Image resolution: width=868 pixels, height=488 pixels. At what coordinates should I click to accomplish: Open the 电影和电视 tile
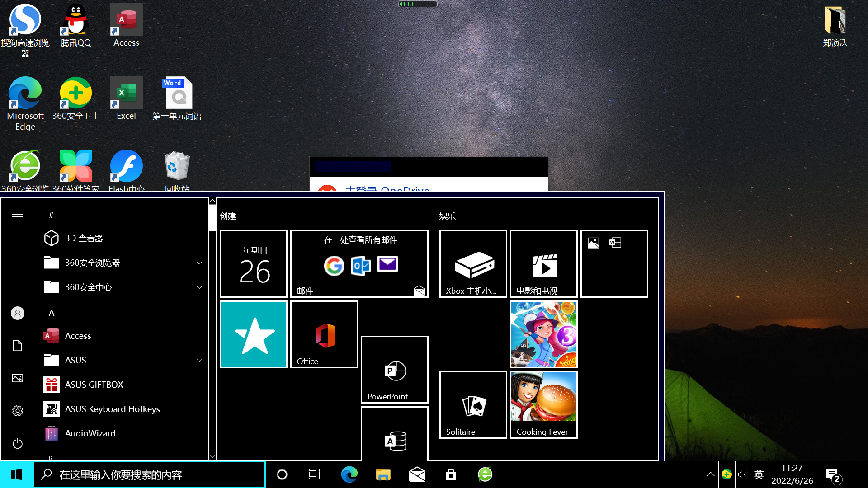(x=544, y=264)
